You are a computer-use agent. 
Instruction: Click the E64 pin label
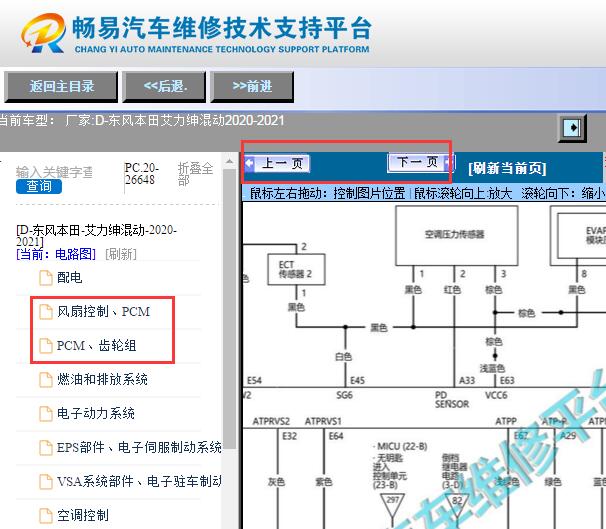tap(336, 437)
